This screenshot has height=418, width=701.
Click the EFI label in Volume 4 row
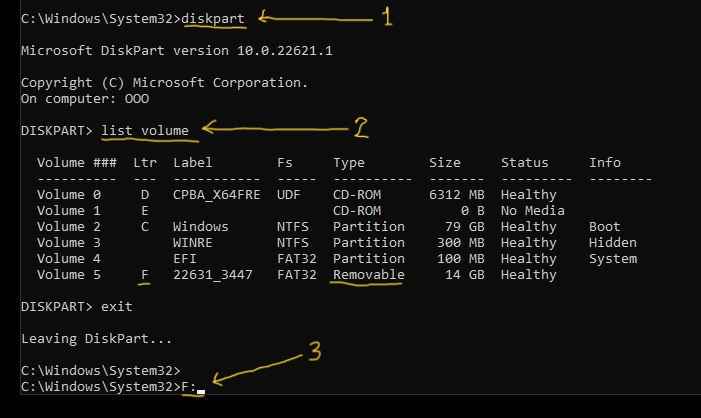coord(185,259)
